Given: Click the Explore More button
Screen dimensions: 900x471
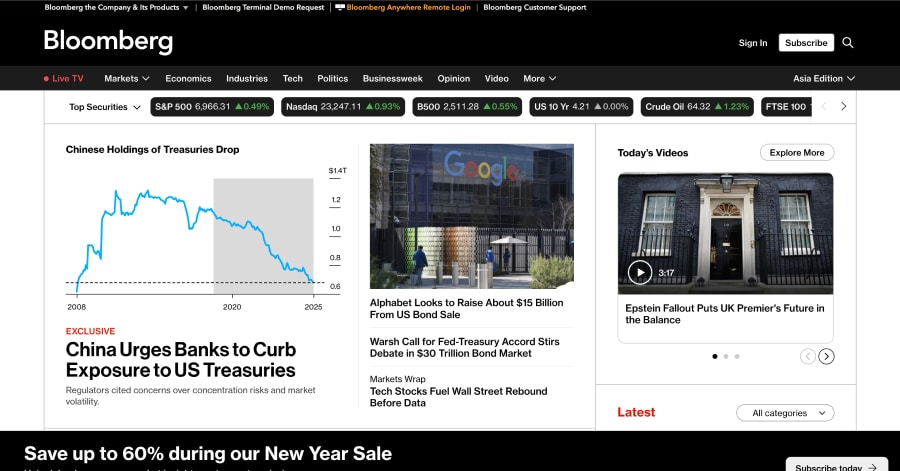Looking at the screenshot, I should click(797, 153).
